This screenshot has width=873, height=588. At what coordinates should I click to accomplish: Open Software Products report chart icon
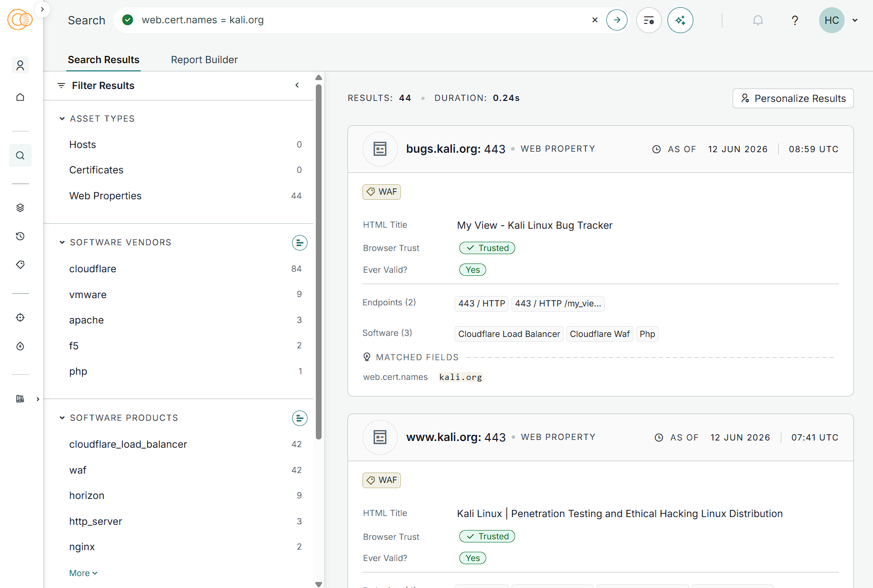coord(299,418)
